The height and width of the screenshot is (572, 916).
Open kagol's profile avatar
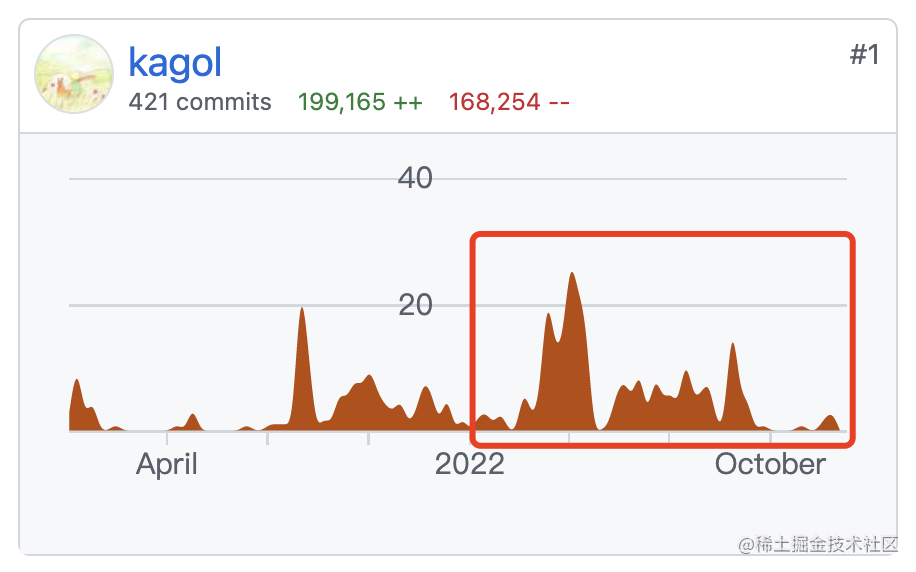74,74
